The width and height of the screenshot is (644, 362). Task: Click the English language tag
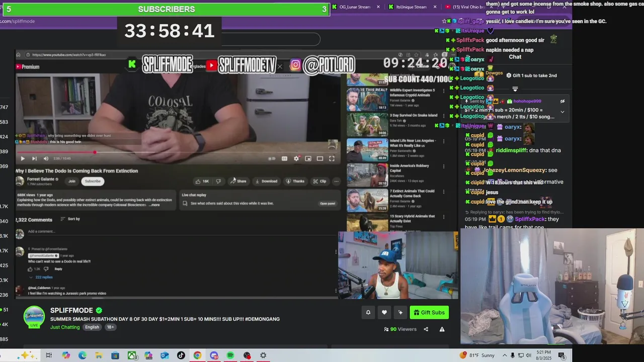click(x=92, y=327)
